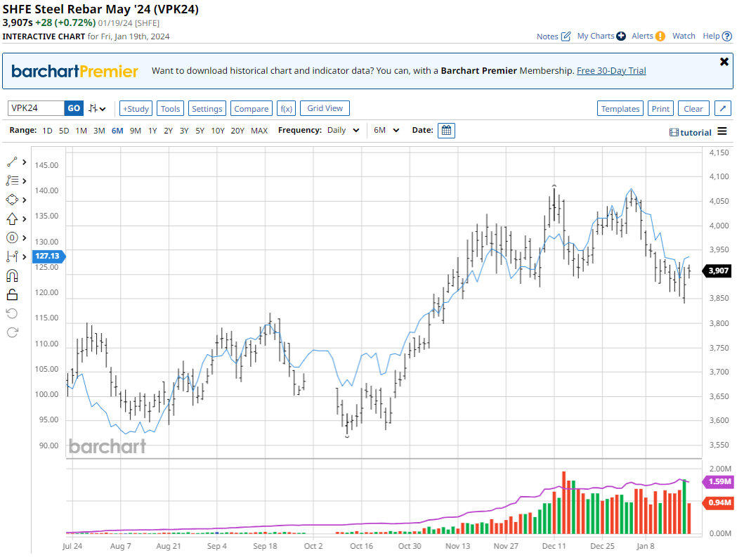This screenshot has width=744, height=560.
Task: Click the VPK24 symbol input field
Action: point(36,108)
